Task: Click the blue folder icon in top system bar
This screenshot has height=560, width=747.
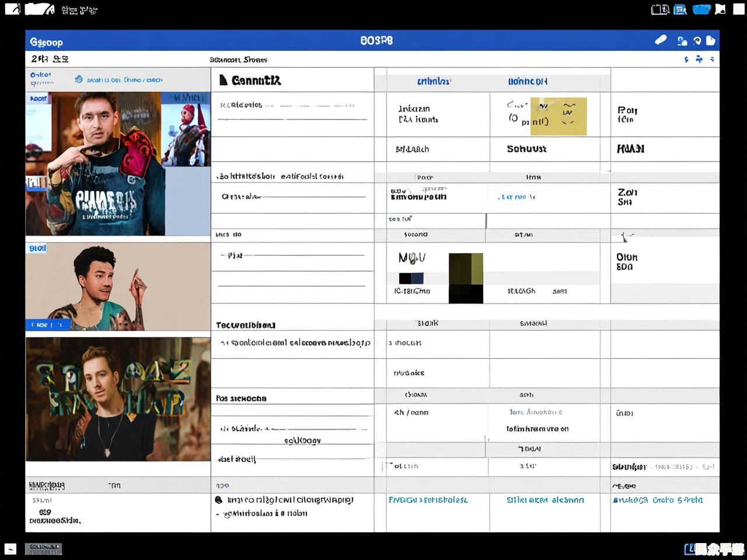Action: point(701,9)
